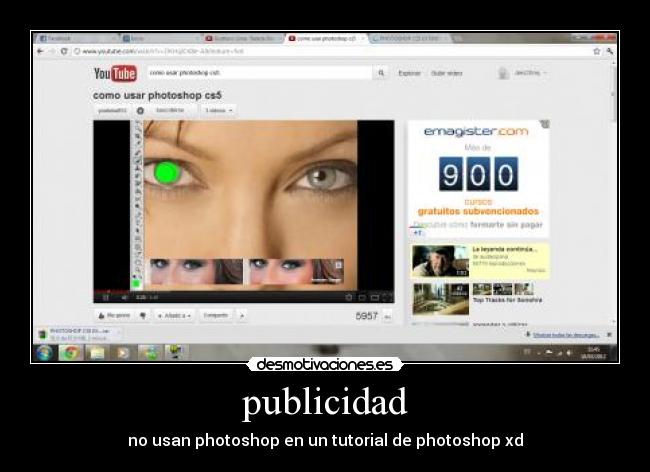Click Mostrar todas las descargas link
This screenshot has height=472, width=650.
coord(565,335)
